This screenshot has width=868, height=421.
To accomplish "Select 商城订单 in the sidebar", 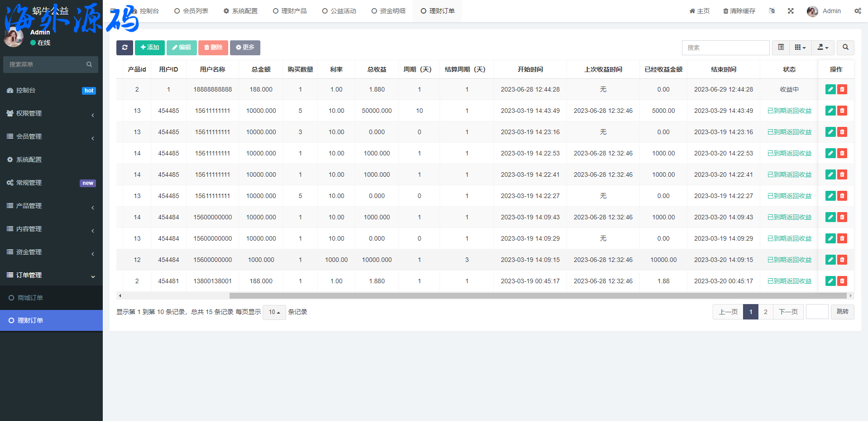I will tap(30, 298).
